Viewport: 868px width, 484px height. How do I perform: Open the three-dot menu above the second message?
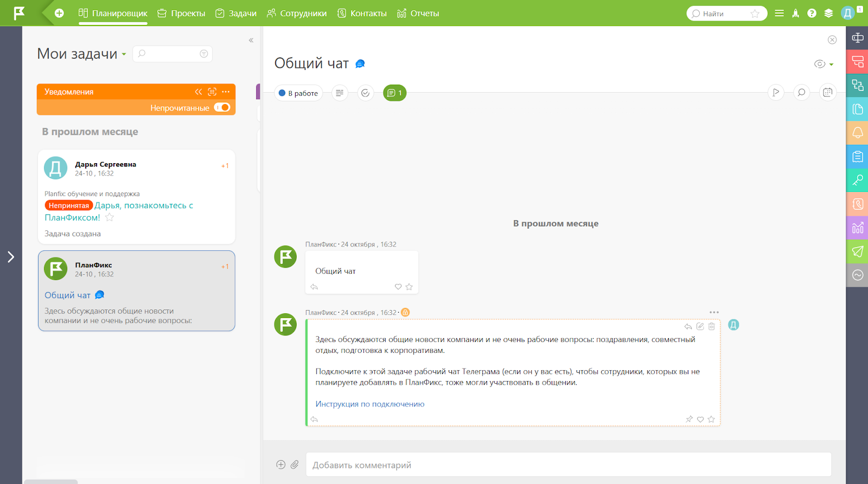coord(714,312)
